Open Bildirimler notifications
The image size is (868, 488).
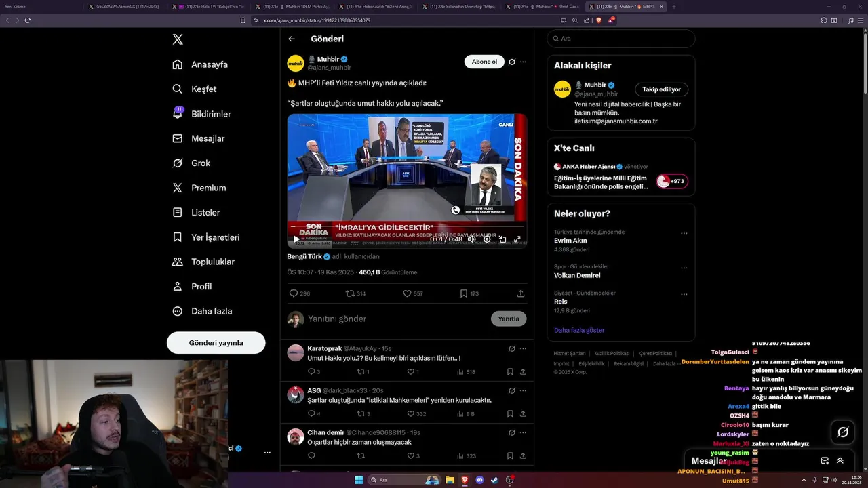point(201,114)
